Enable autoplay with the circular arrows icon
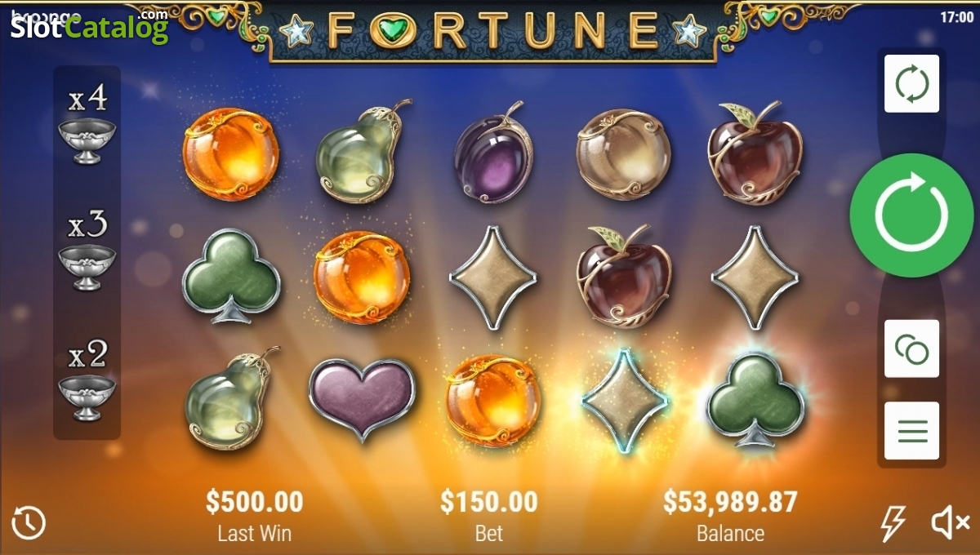 pos(911,83)
